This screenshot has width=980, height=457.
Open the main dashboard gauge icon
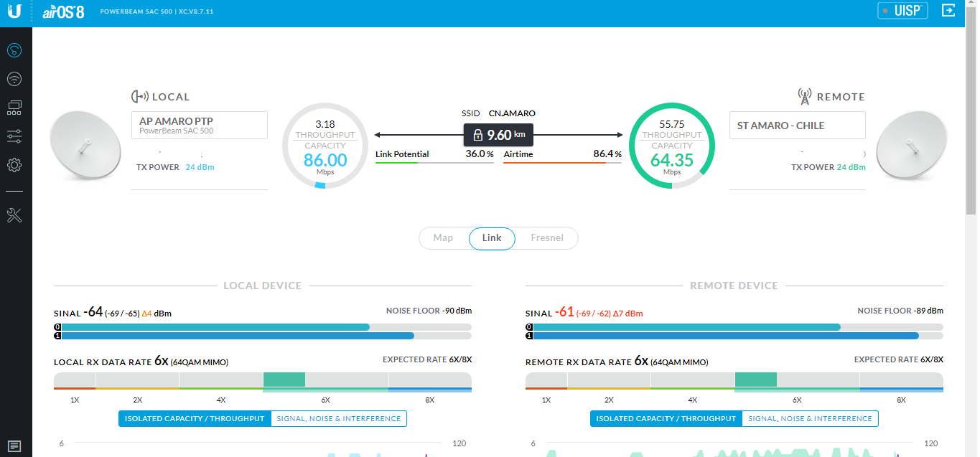pyautogui.click(x=14, y=50)
